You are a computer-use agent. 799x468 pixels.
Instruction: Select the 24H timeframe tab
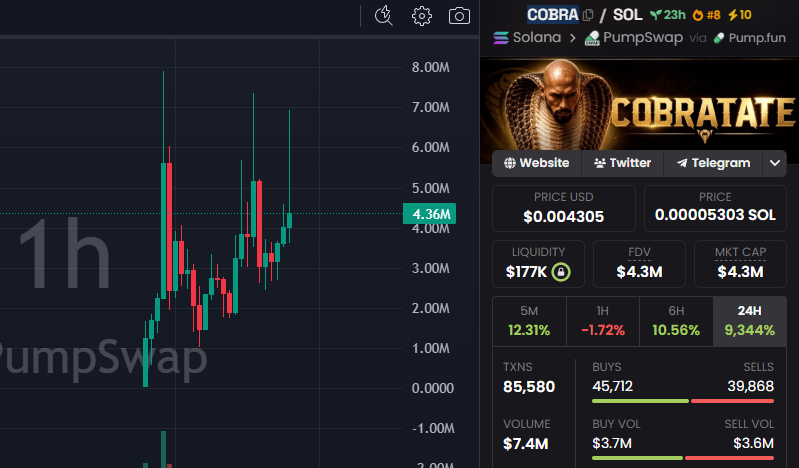click(x=750, y=322)
